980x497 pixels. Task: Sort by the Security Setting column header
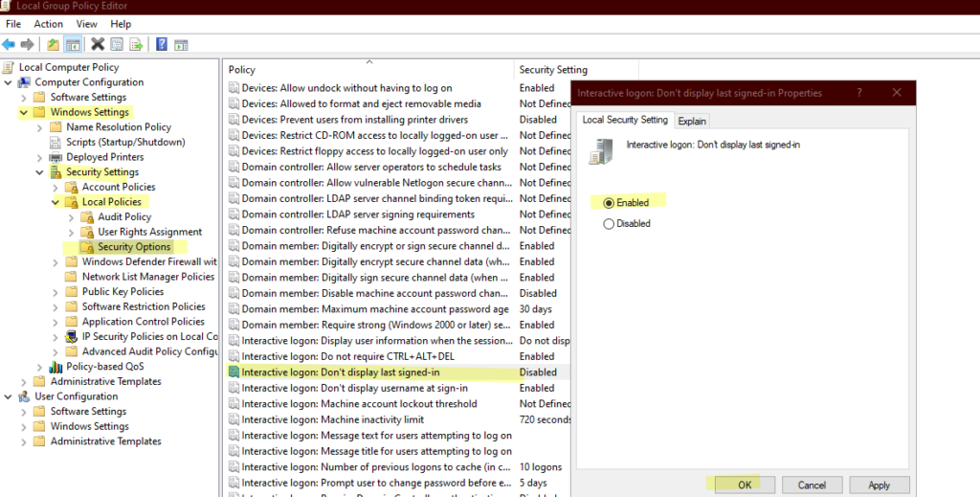[576, 69]
